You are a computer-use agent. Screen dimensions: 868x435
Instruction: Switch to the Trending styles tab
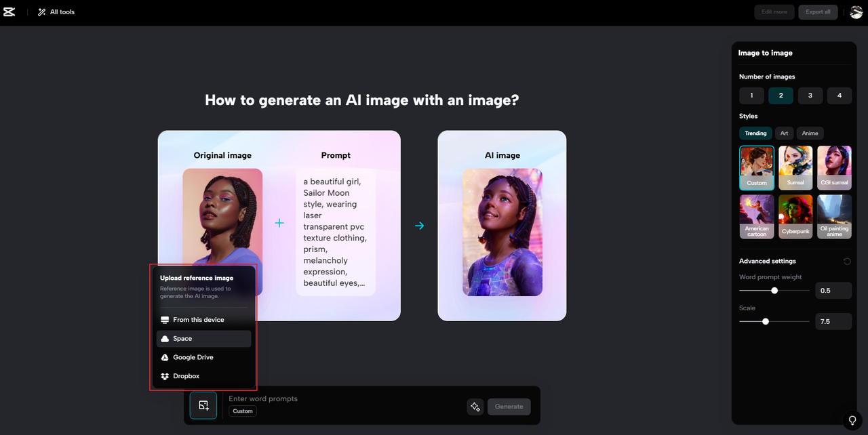[x=755, y=133]
